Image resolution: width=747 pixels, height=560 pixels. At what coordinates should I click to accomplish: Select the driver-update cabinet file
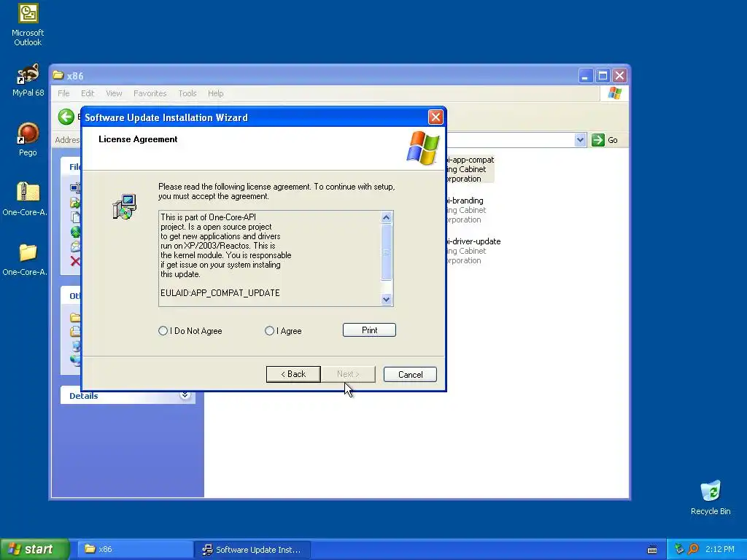[x=473, y=251]
